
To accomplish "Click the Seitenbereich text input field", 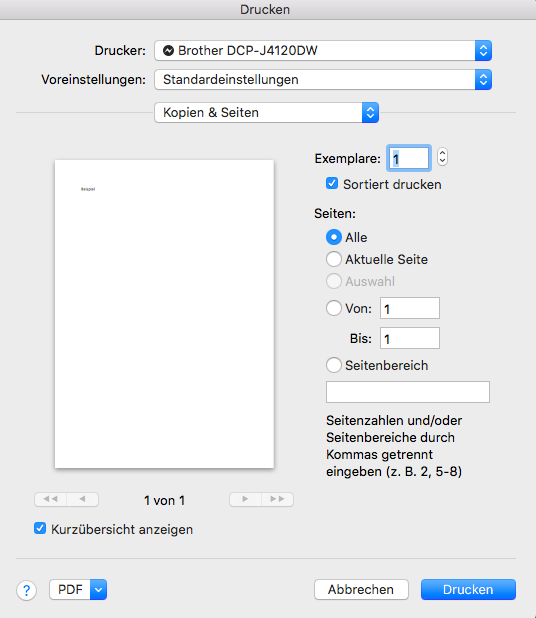I will [x=408, y=392].
